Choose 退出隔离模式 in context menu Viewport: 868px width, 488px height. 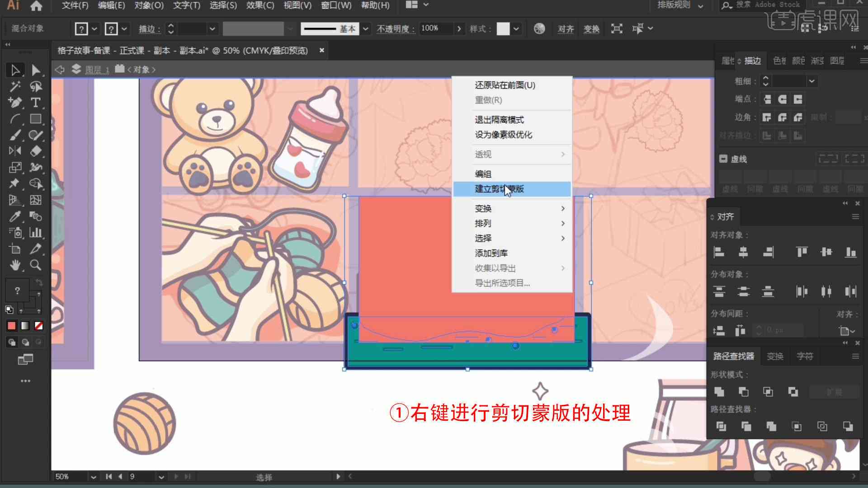click(512, 120)
